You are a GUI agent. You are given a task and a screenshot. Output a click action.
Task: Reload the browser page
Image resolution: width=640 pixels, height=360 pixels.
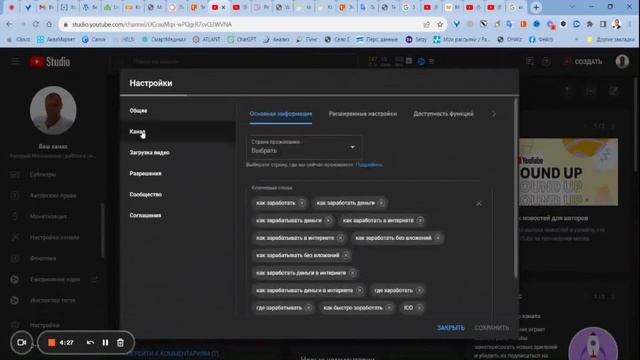click(36, 24)
